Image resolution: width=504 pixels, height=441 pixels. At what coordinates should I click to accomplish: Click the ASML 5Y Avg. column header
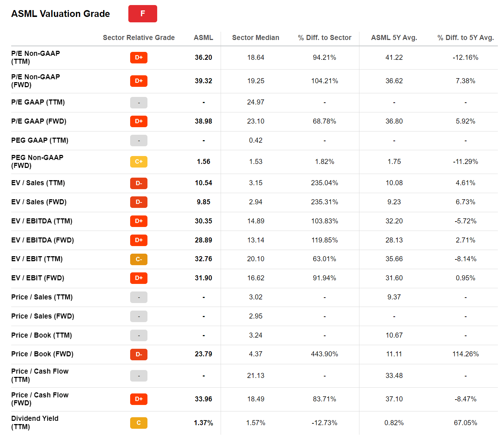tap(394, 37)
